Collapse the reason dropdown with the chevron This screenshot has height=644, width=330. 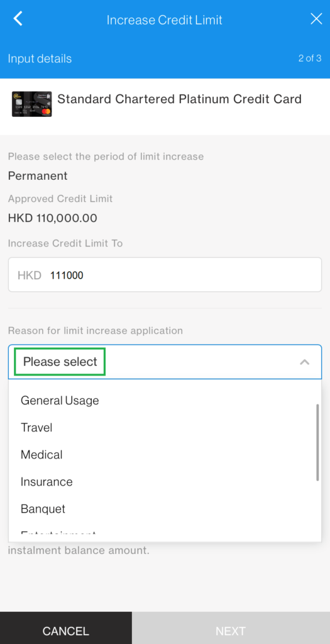pos(305,362)
